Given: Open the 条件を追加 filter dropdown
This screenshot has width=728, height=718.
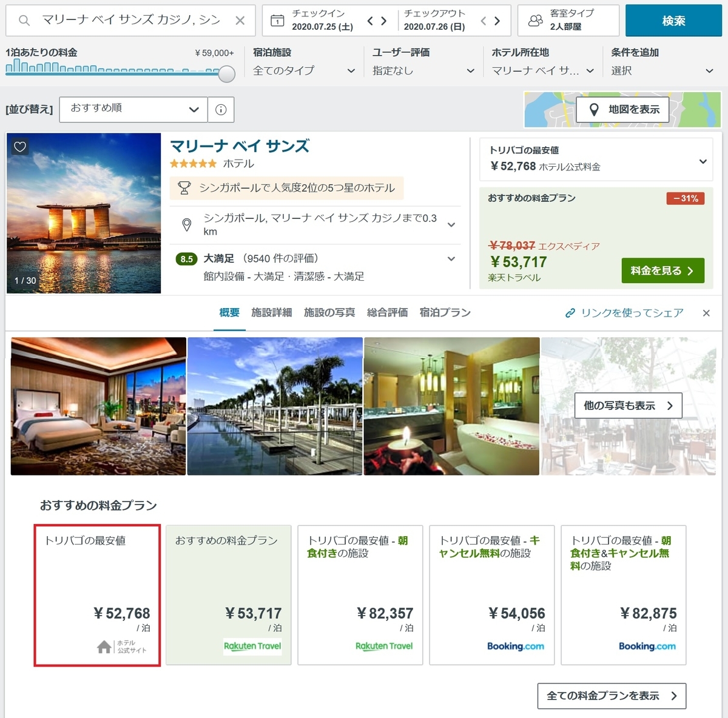Looking at the screenshot, I should pyautogui.click(x=662, y=71).
